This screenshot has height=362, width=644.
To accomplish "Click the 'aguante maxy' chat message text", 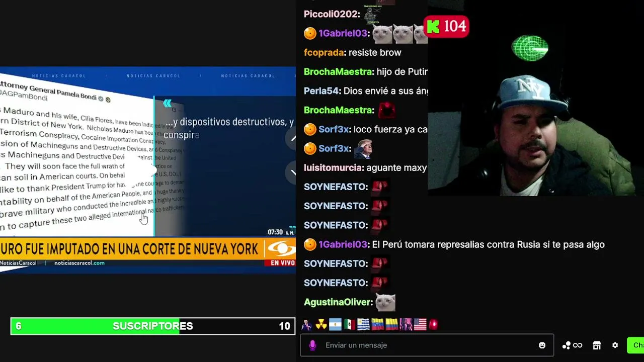I will point(396,167).
